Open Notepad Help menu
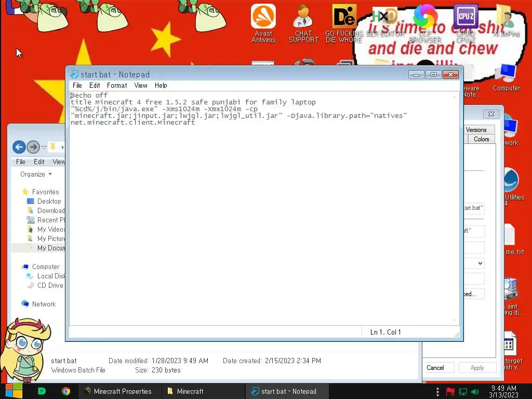Viewport: 532px width, 399px height. tap(161, 86)
